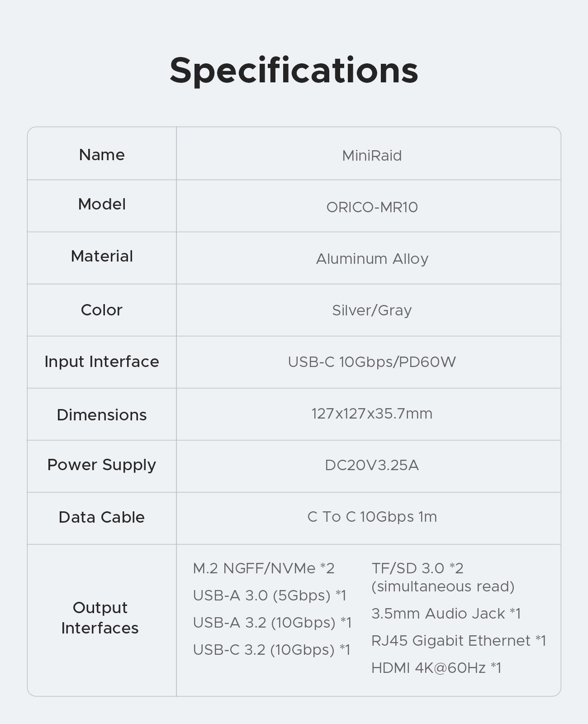Click the MiniRaid name value
Viewport: 588px width, 724px height.
372,156
